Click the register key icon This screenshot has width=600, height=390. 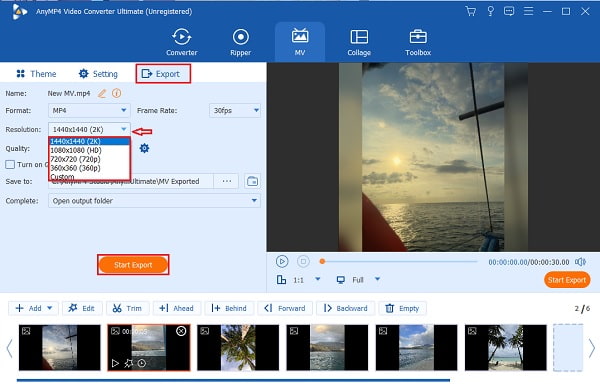pos(490,11)
